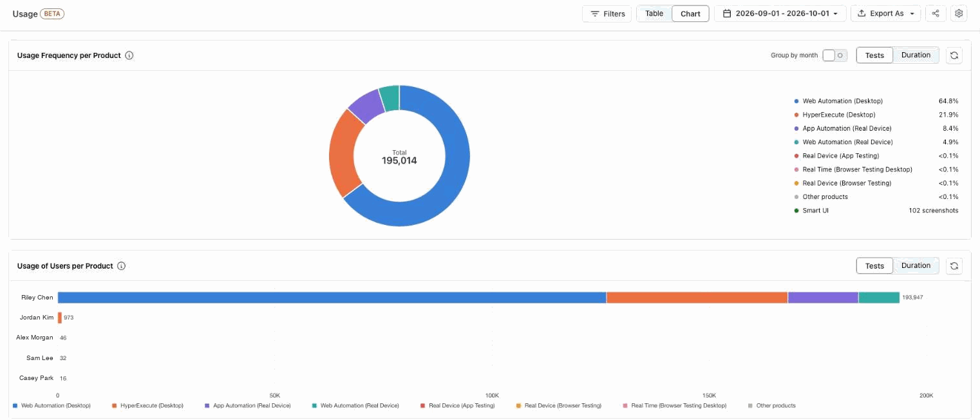This screenshot has width=980, height=420.
Task: Click Web Automation (Desktop) in bottom bar legend
Action: tap(52, 406)
